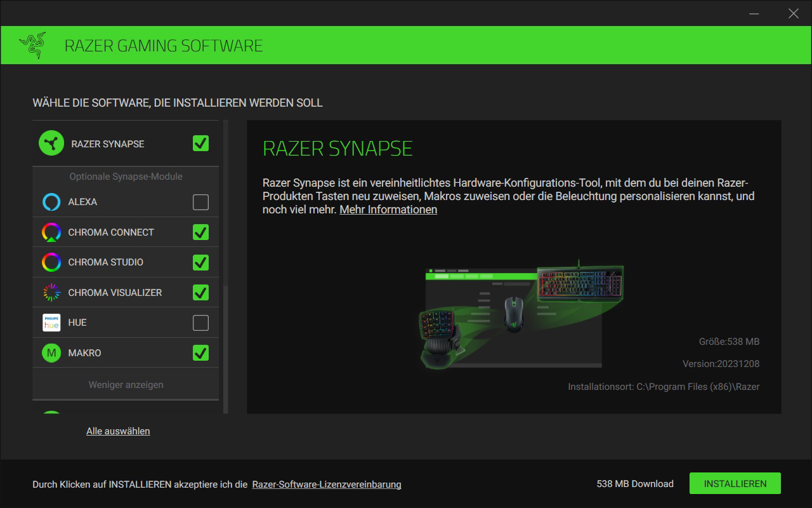The height and width of the screenshot is (508, 812).
Task: Select the CHROMA CONNECT row label
Action: pos(111,232)
